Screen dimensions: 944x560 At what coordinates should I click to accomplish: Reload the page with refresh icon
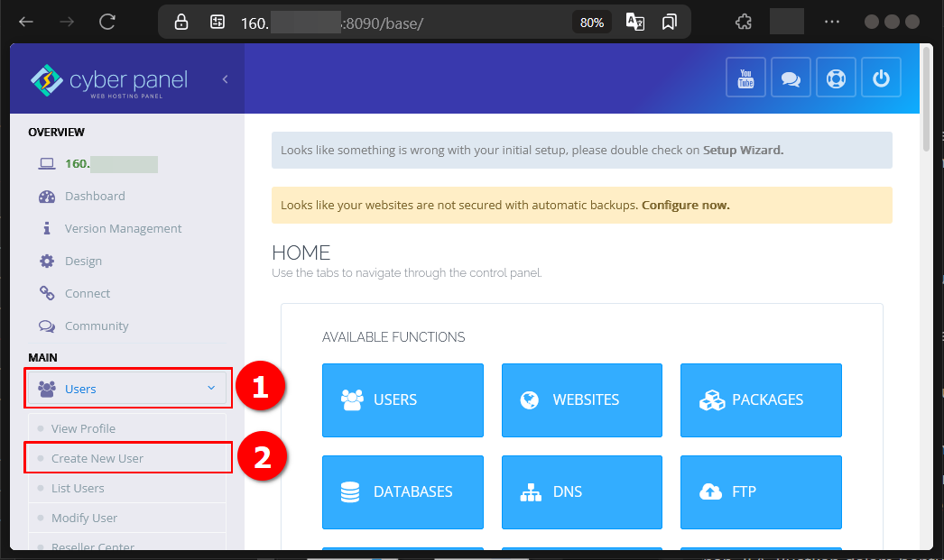point(107,23)
